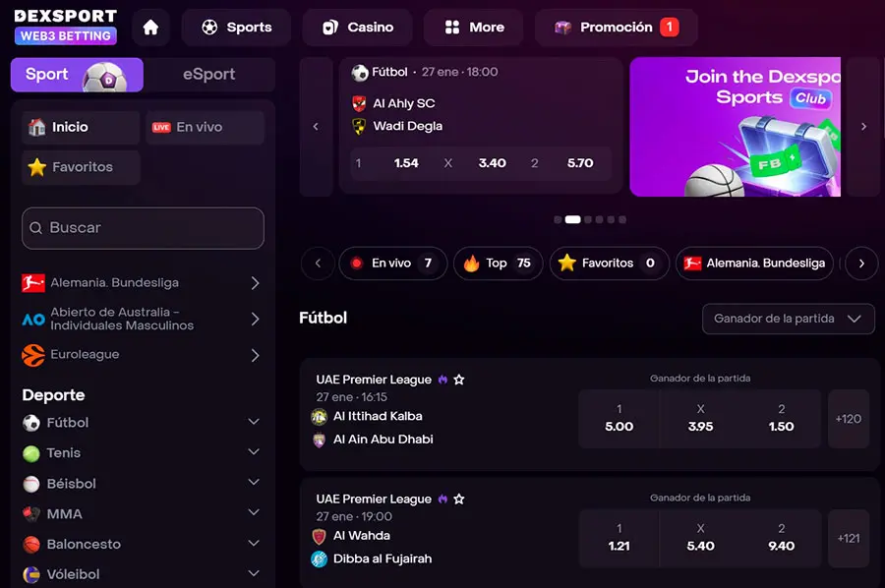Click the Dexsport Web3 Betting logo
The height and width of the screenshot is (588, 885).
[x=66, y=27]
